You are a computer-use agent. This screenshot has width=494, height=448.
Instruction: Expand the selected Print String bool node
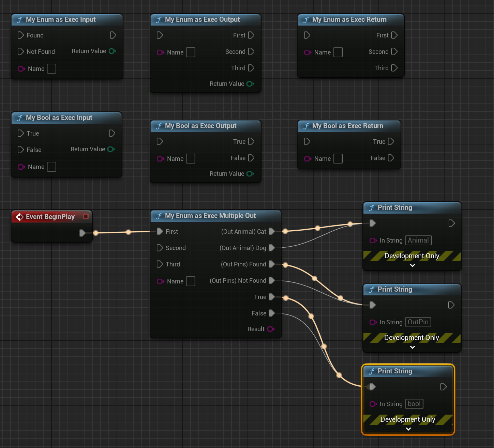[408, 429]
